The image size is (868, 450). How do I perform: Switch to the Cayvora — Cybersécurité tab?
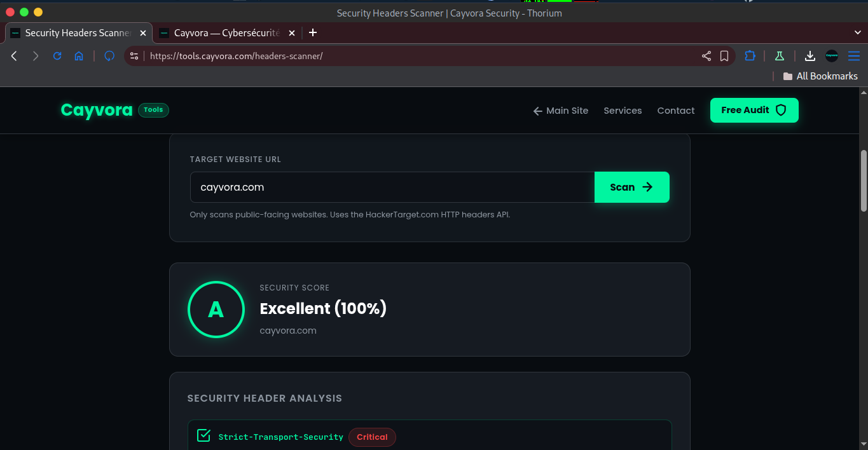(x=227, y=33)
